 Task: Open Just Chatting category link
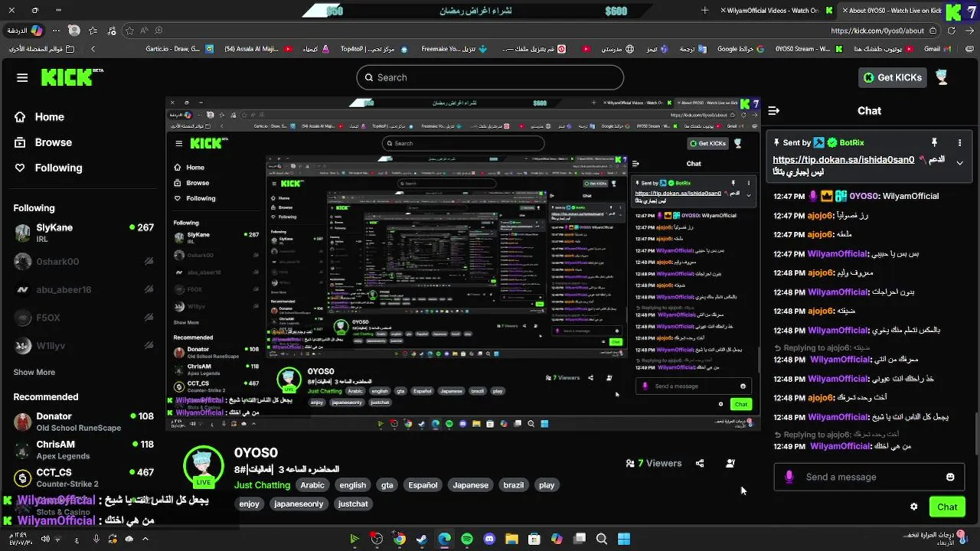(262, 485)
